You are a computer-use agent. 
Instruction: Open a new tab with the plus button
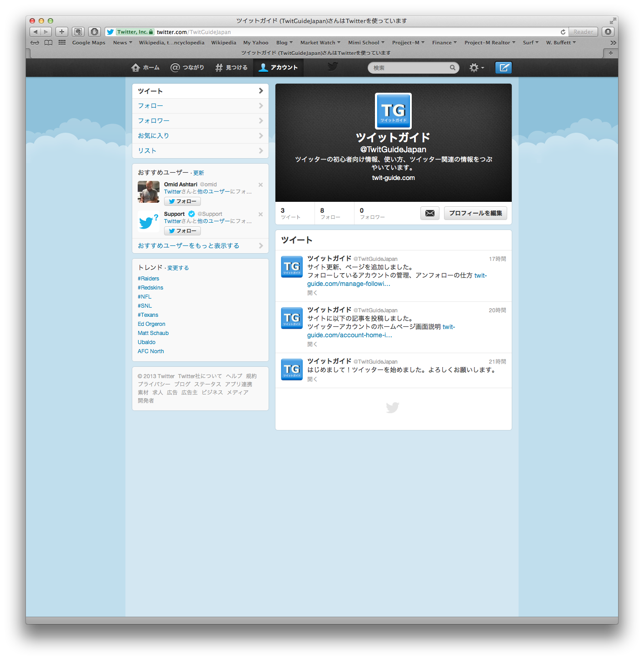[610, 53]
